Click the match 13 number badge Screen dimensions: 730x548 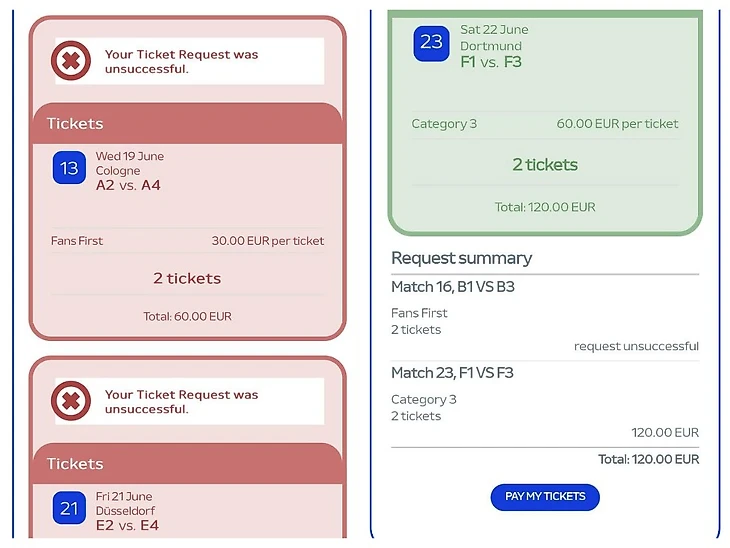(69, 168)
